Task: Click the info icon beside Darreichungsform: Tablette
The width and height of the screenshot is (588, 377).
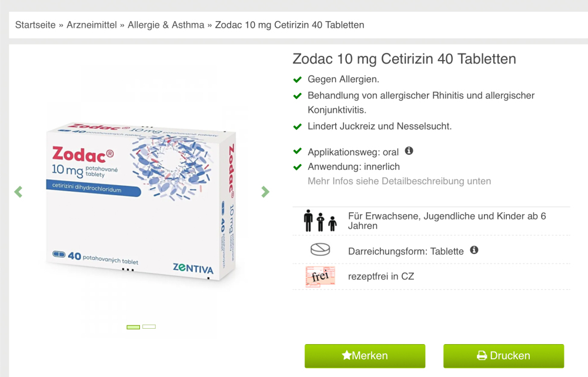Action: point(474,250)
